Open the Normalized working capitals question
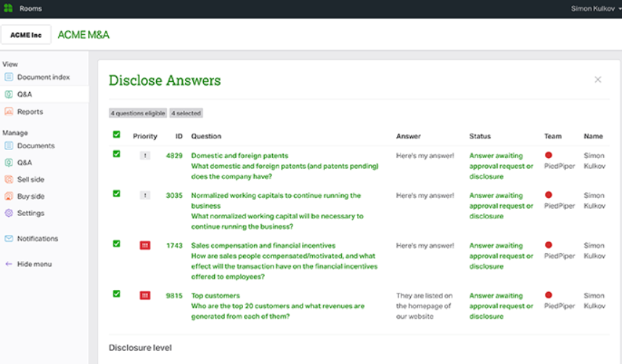This screenshot has height=364, width=622. coord(277,210)
